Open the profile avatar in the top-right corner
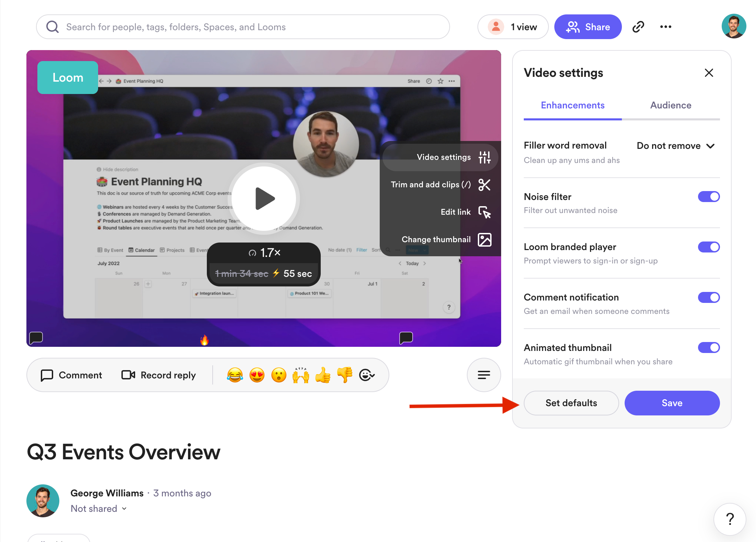 coord(734,26)
